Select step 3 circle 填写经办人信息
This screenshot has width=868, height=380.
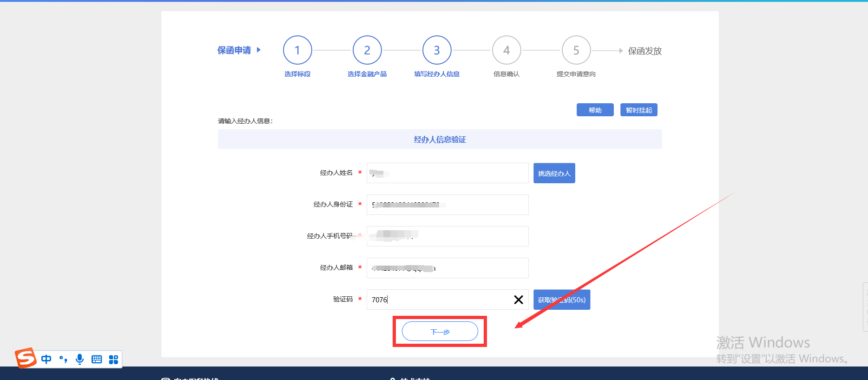pyautogui.click(x=437, y=50)
